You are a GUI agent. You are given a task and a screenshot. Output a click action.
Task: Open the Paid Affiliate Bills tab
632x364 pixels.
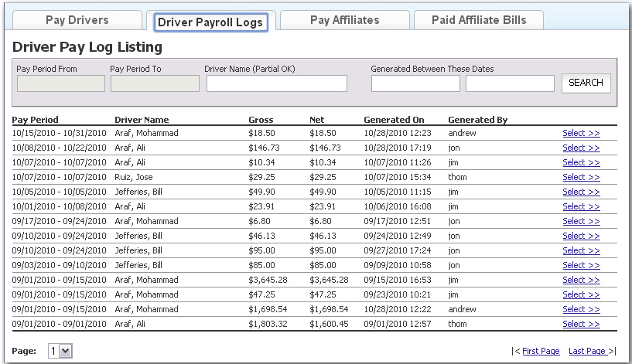478,20
